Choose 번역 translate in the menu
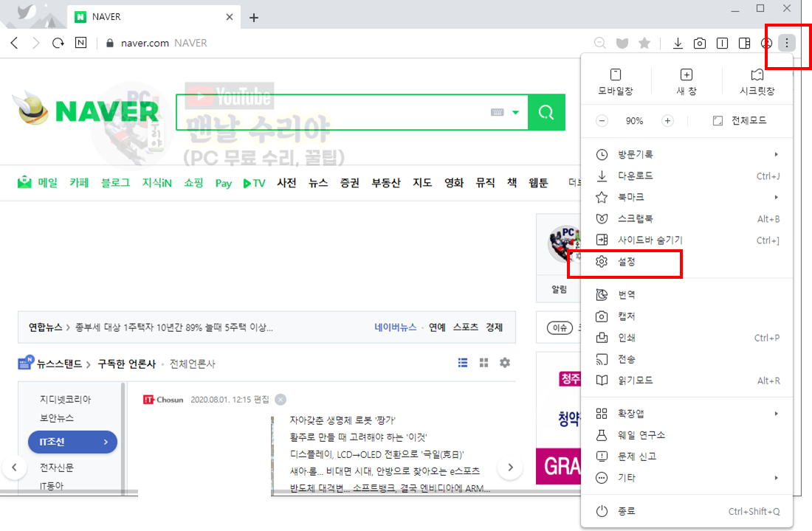Screen dimensions: 812x531 687,295
